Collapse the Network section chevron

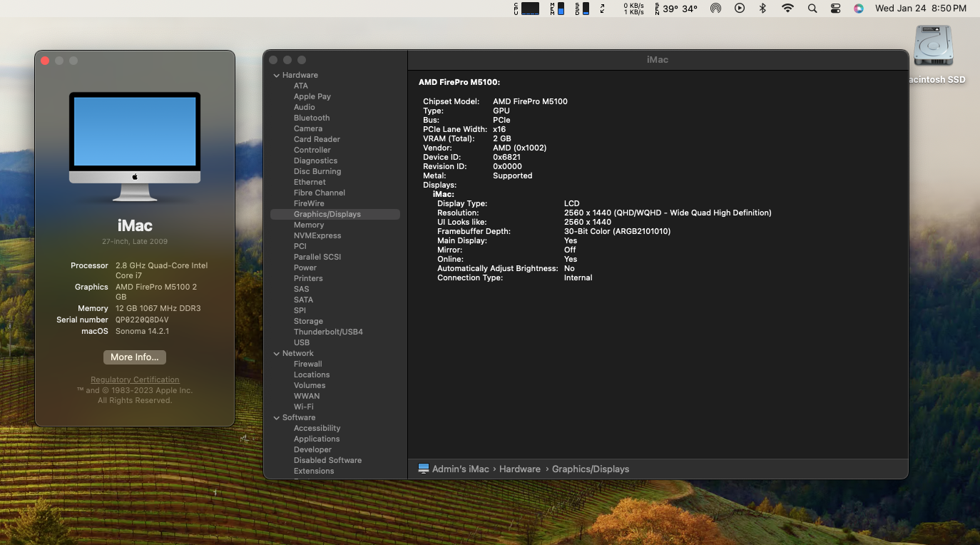pyautogui.click(x=277, y=353)
